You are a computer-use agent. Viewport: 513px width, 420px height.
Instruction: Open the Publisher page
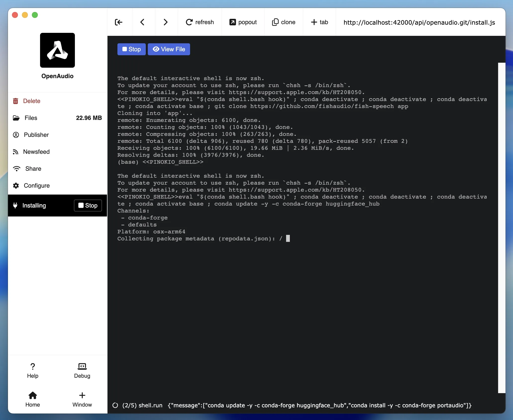pyautogui.click(x=36, y=135)
